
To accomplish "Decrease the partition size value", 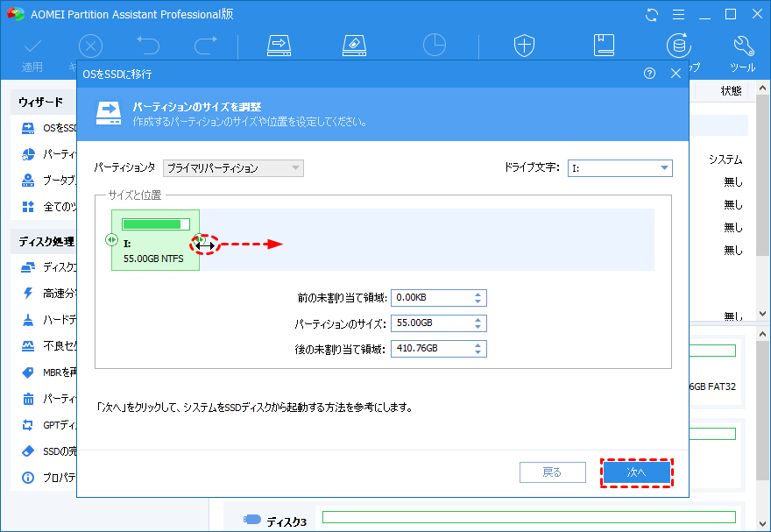I will [478, 327].
